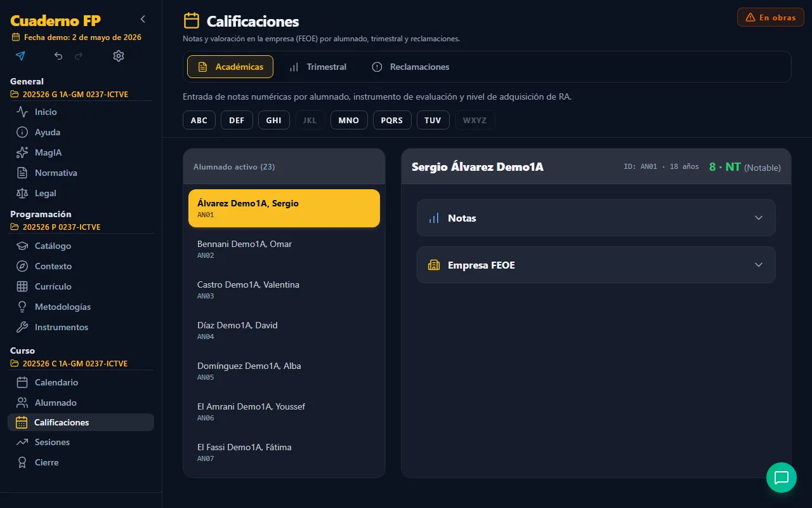Toggle the PQRS alphabet filter
812x508 pixels.
click(392, 120)
